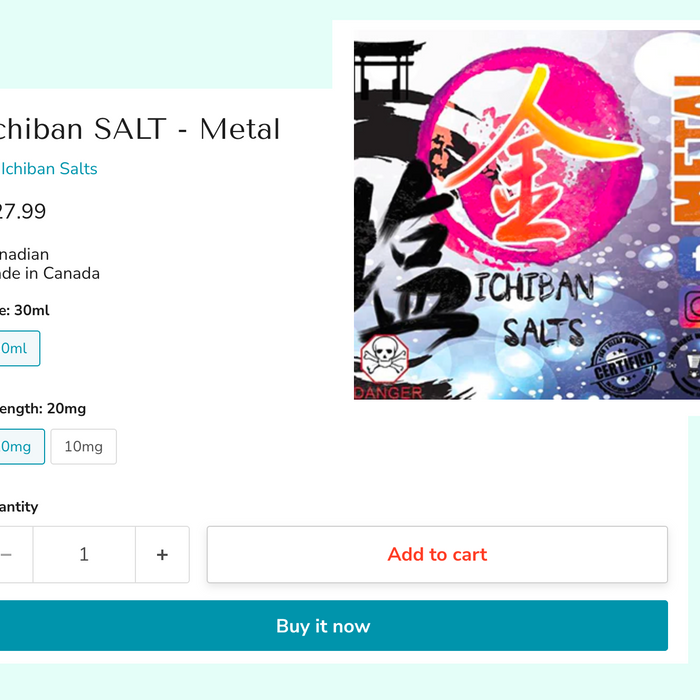The image size is (700, 700).
Task: Select the 30ml size option
Action: pos(16,349)
